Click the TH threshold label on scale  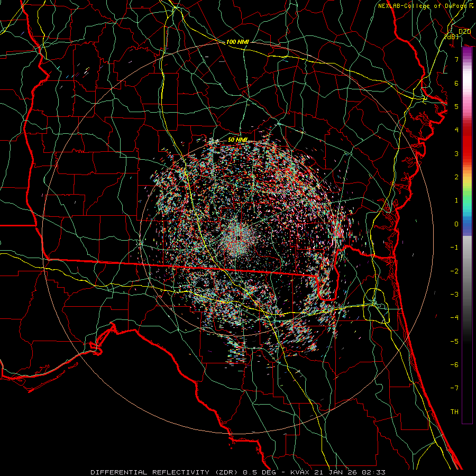tap(454, 412)
